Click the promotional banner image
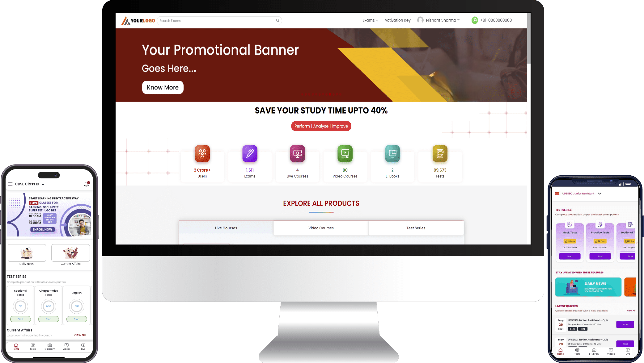Viewport: 644px width, 363px height. pos(321,65)
